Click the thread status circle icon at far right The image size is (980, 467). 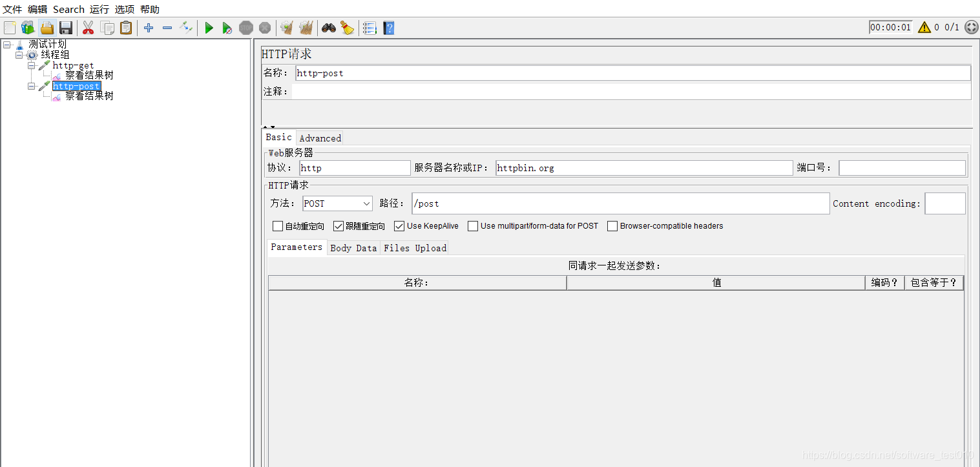click(x=971, y=27)
